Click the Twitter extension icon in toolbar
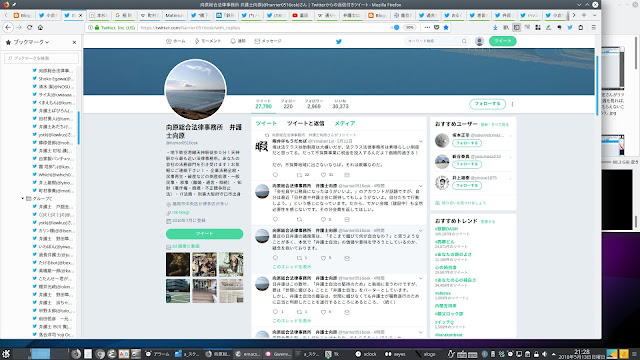640x360 pixels. tap(570, 27)
